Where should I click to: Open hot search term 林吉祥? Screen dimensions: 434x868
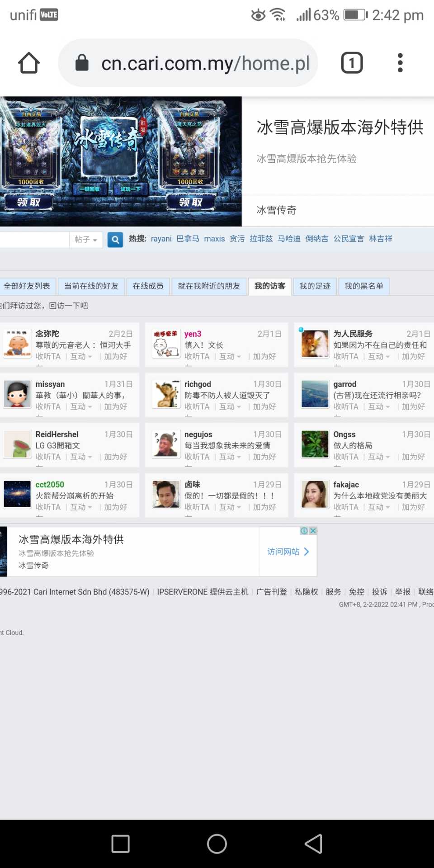(x=381, y=239)
